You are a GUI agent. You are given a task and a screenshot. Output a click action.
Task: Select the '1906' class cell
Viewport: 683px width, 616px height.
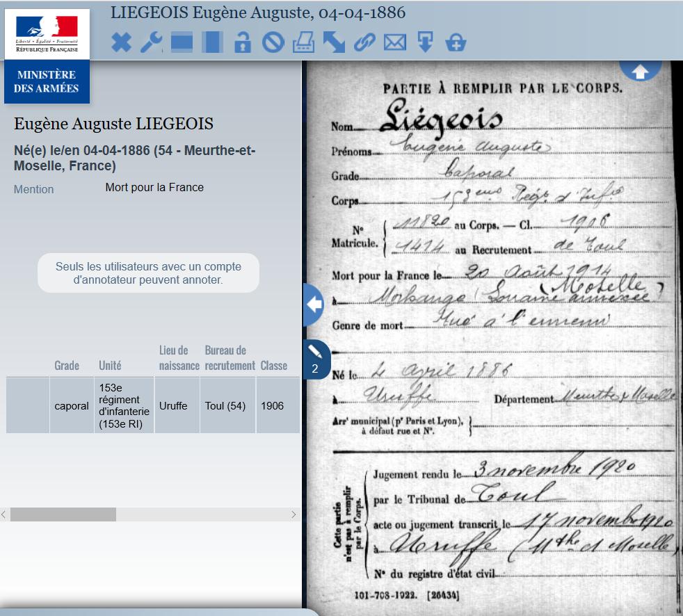[x=278, y=406]
